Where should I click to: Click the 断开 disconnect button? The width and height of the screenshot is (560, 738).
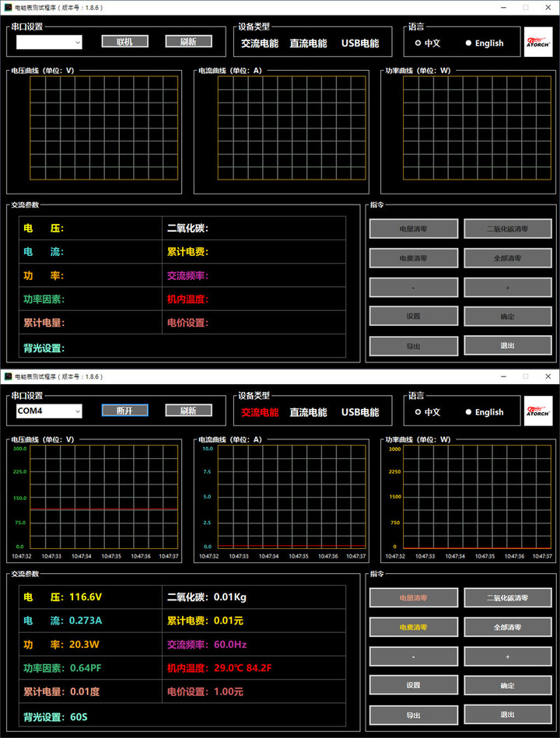[124, 411]
